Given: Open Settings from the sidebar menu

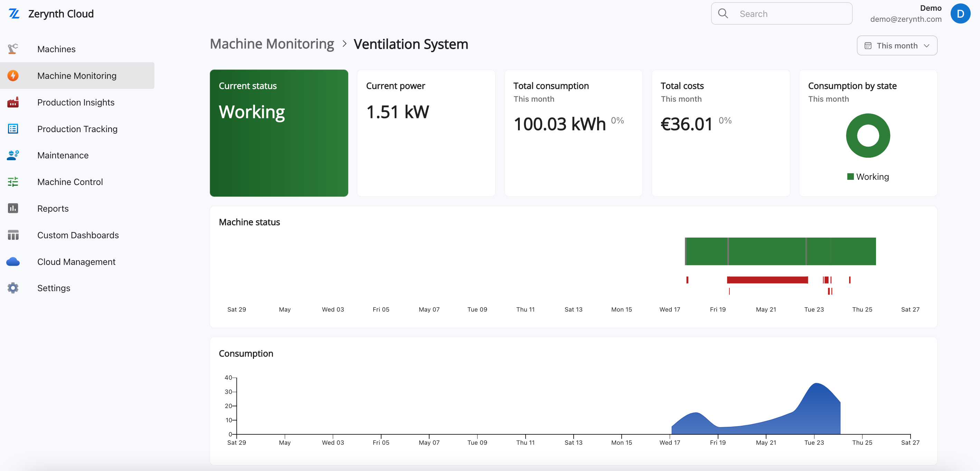Looking at the screenshot, I should tap(54, 288).
